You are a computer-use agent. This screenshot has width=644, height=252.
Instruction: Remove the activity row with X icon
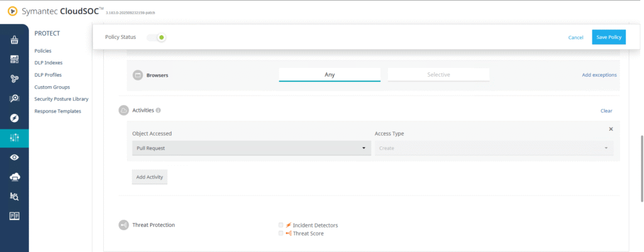(x=611, y=129)
